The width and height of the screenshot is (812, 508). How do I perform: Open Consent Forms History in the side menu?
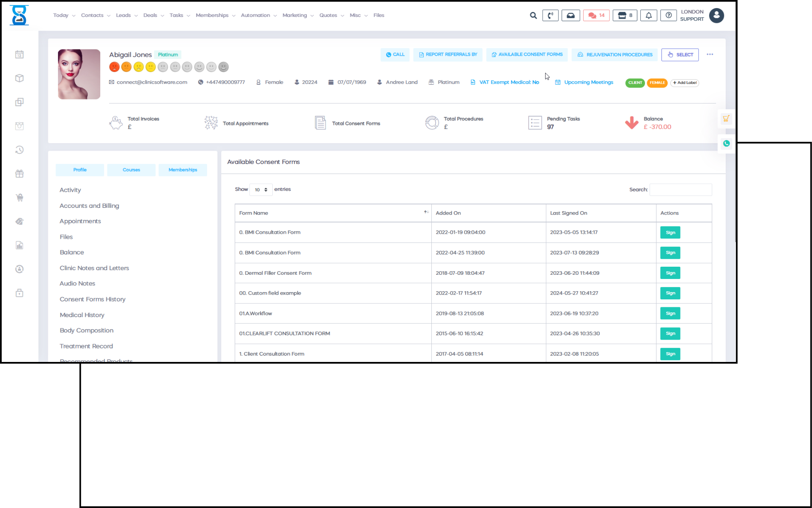(93, 299)
